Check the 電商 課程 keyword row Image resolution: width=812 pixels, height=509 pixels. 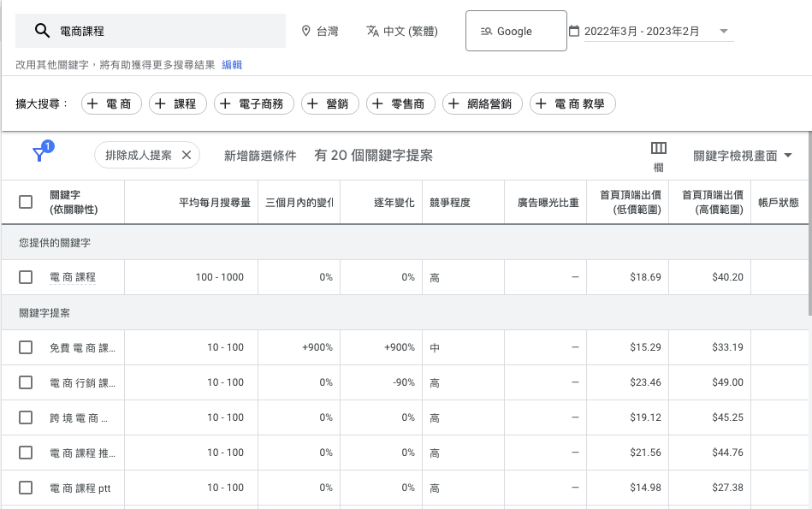pos(26,277)
